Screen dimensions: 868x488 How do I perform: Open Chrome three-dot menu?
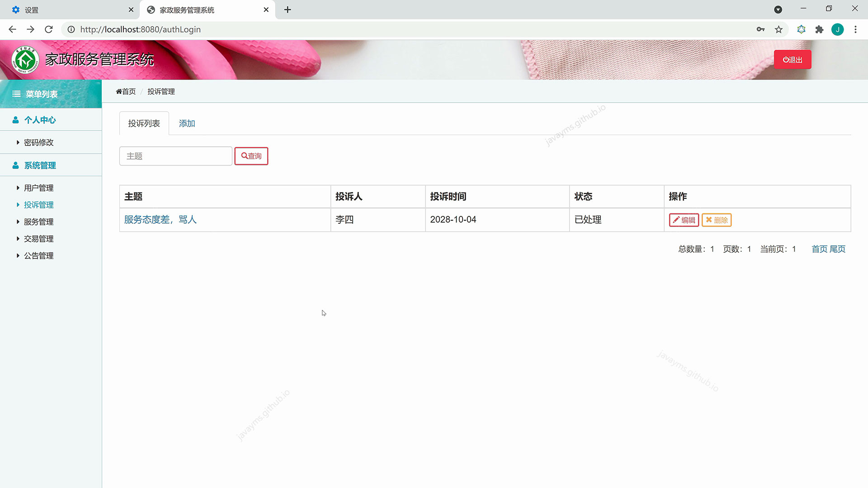855,29
